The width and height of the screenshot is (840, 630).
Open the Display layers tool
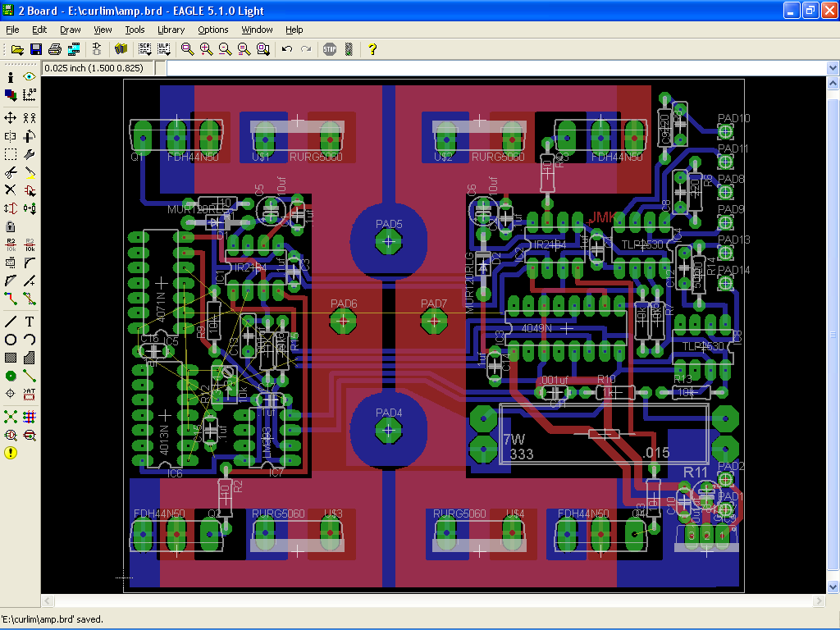pyautogui.click(x=10, y=95)
